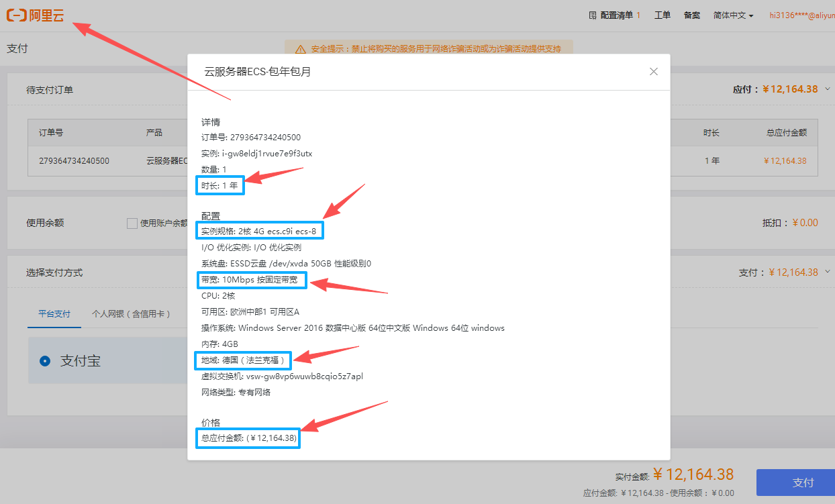Open the 配置清单 list icon
835x504 pixels.
[592, 15]
